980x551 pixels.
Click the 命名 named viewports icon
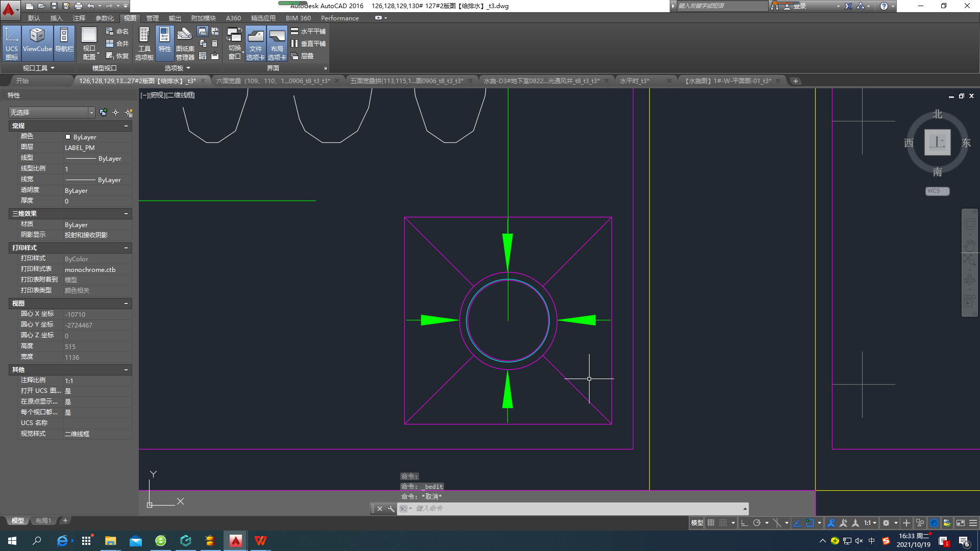pos(117,32)
